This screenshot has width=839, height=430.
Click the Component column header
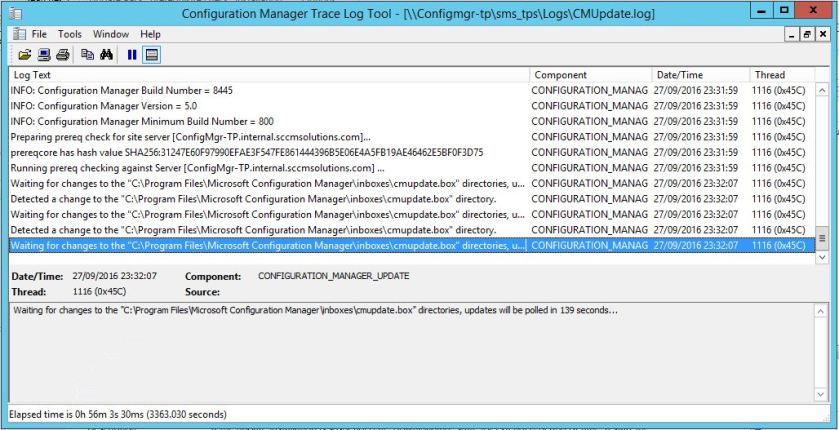pos(590,75)
